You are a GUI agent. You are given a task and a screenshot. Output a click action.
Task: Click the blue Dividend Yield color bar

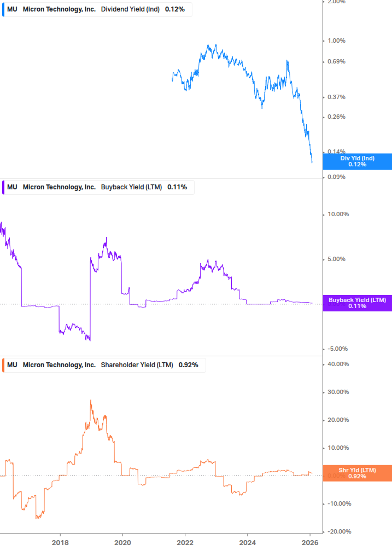3,9
